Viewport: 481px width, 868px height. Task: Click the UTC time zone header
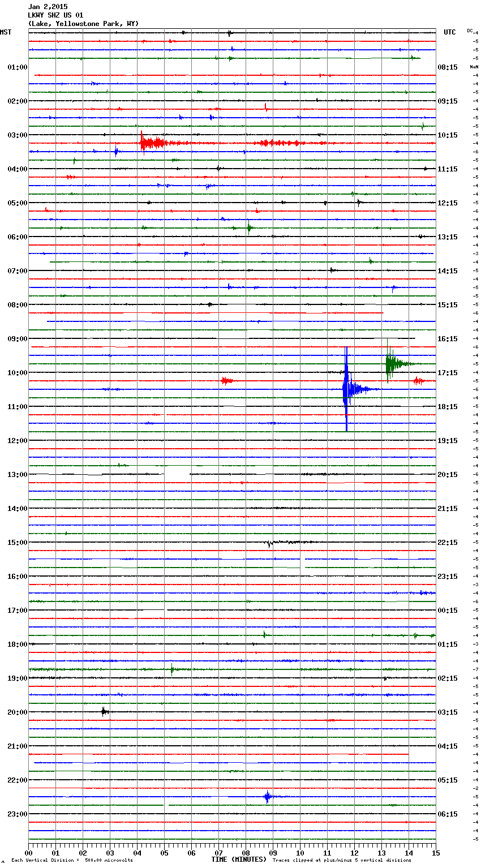point(450,32)
